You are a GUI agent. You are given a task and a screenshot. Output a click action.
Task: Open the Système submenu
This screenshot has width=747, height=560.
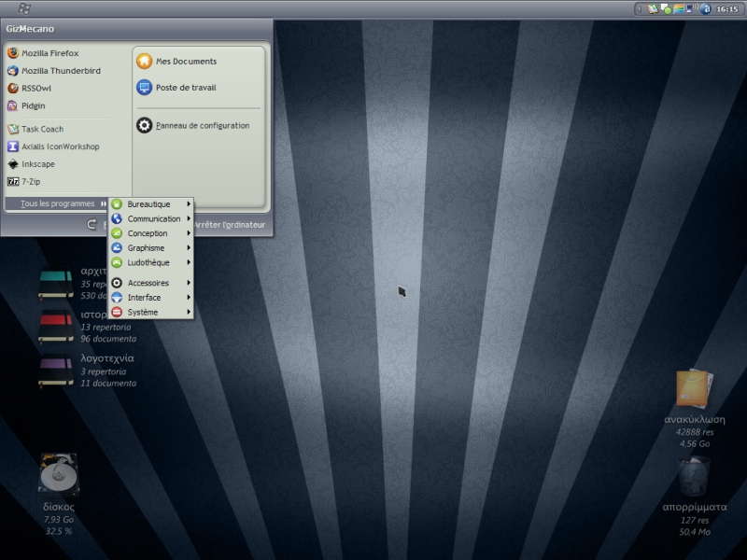pos(151,312)
